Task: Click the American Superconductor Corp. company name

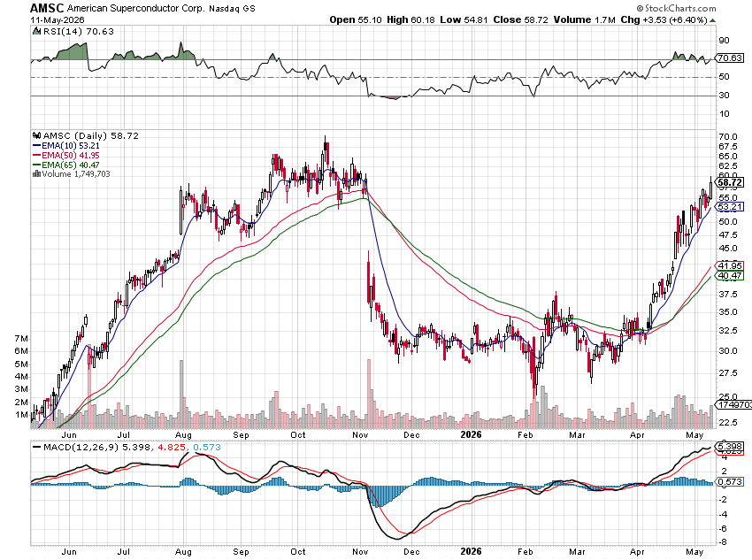Action: click(135, 9)
